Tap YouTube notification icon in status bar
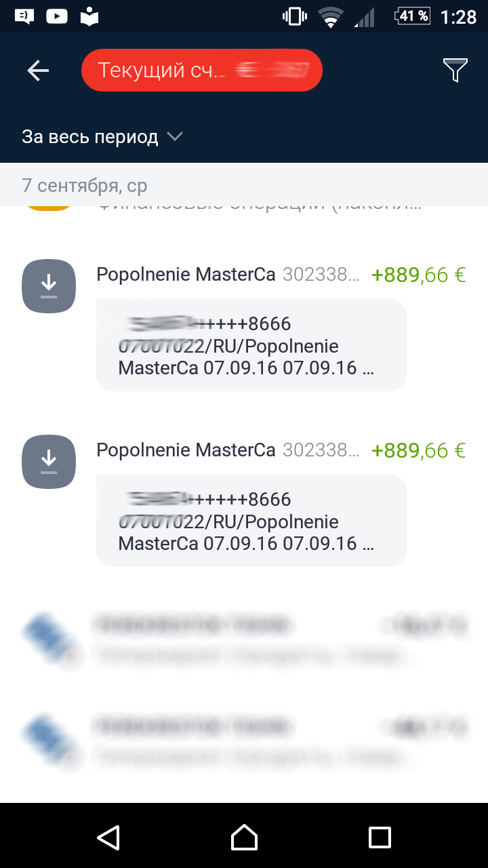The image size is (488, 868). pos(56,16)
